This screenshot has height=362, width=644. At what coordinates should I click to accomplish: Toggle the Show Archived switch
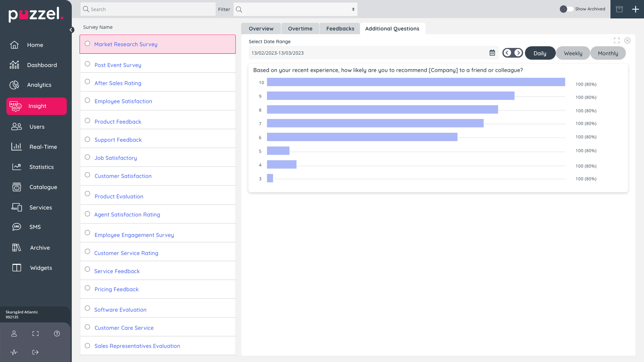click(x=566, y=9)
